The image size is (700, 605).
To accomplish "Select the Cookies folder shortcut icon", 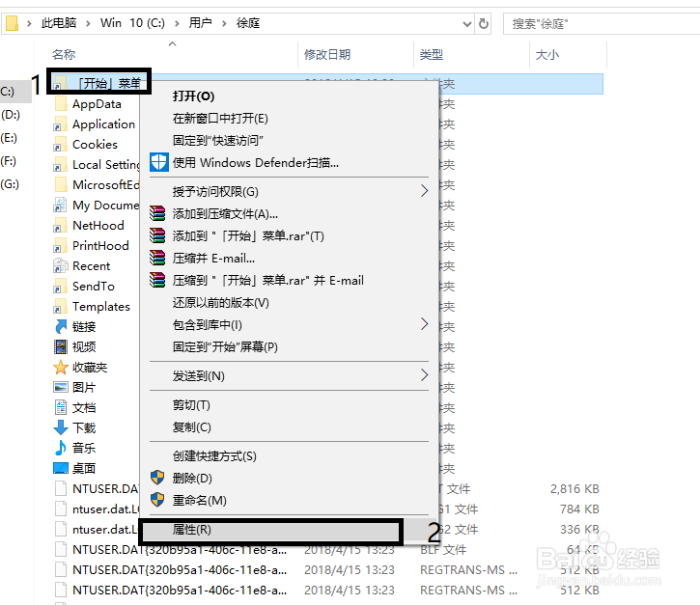I will pyautogui.click(x=60, y=145).
